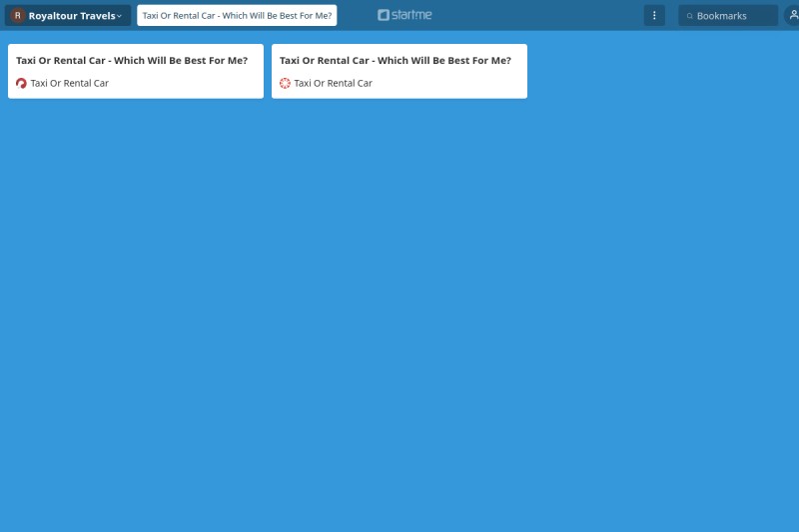The width and height of the screenshot is (799, 532).
Task: Open the user account profile icon
Action: [792, 15]
